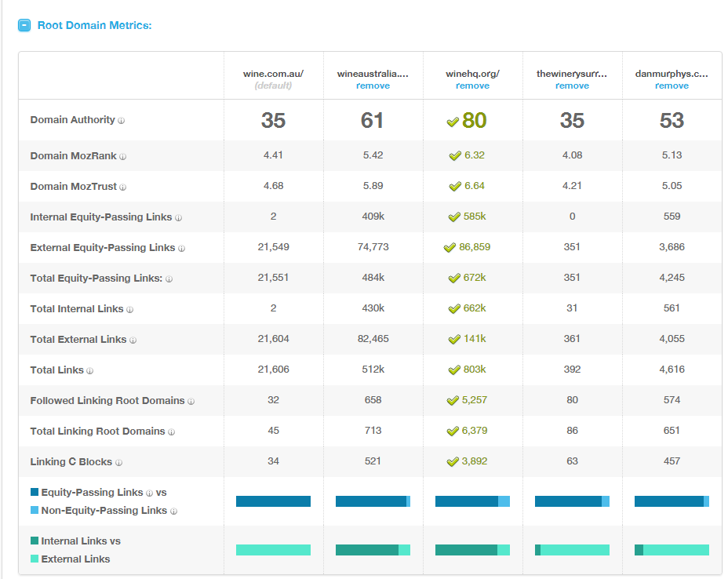728x579 pixels.
Task: Click thewinerysurr equity-passing links bar
Action: click(x=572, y=501)
